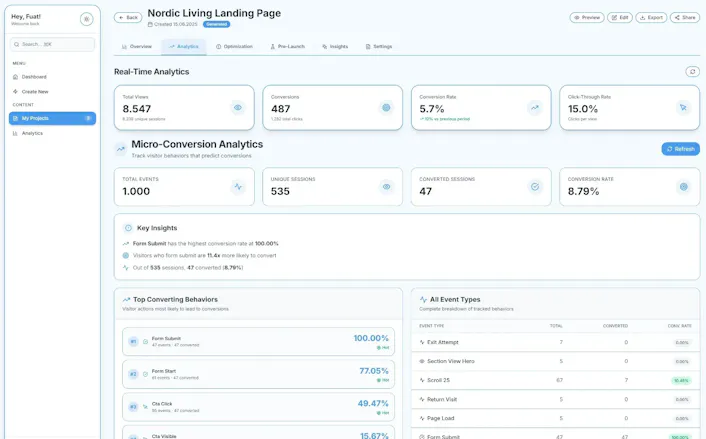Select the Section View Hero event row
This screenshot has width=706, height=439.
(x=556, y=362)
